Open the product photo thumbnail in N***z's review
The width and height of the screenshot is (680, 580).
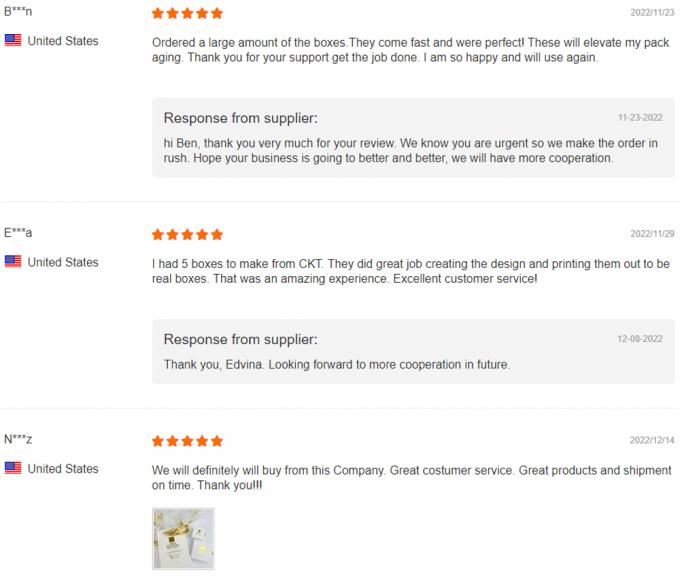183,539
